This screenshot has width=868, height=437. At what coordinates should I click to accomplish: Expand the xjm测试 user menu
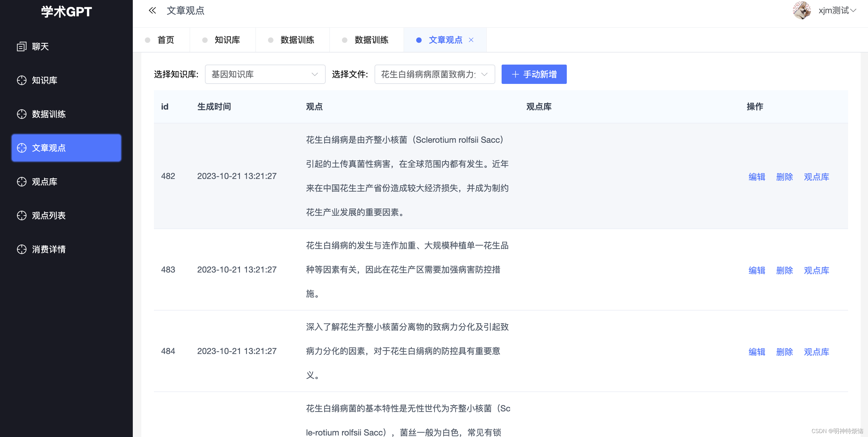tap(837, 11)
